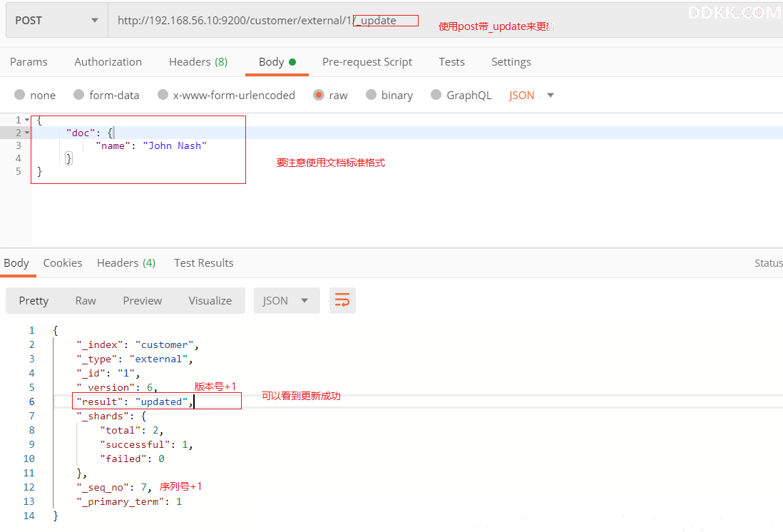Open the Authorization tab

pyautogui.click(x=108, y=62)
